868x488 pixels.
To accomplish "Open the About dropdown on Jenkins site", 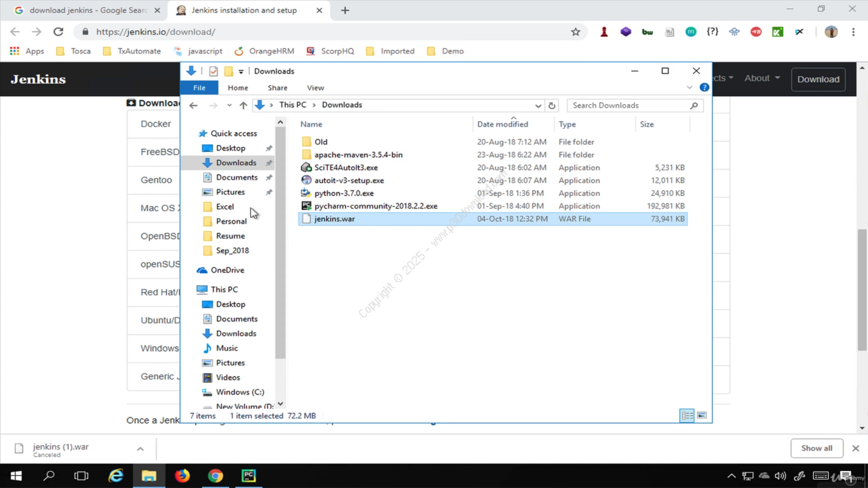I will tap(762, 78).
